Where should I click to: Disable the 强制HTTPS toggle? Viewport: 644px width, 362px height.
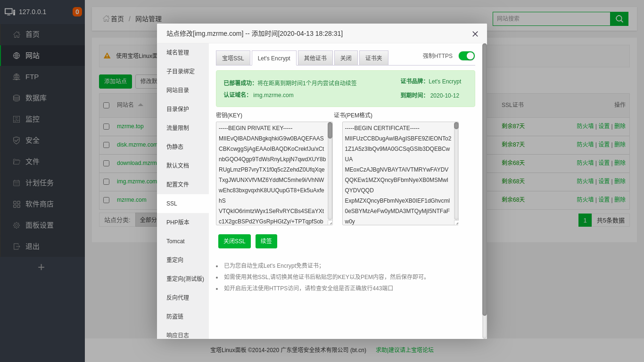coord(466,55)
